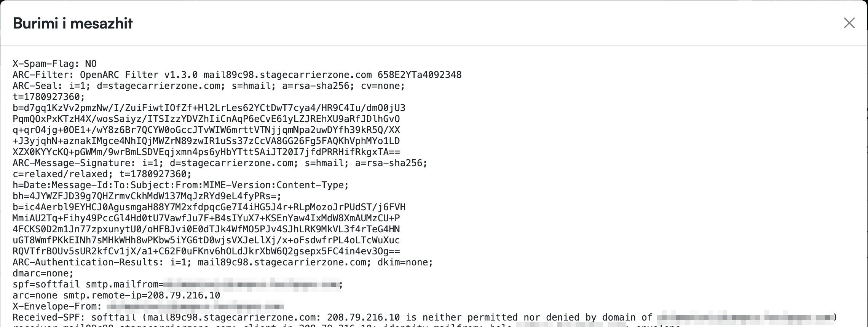Click the arc=none smtp.remote-ip=208.79.216.10 line
The height and width of the screenshot is (327, 868).
tap(116, 295)
